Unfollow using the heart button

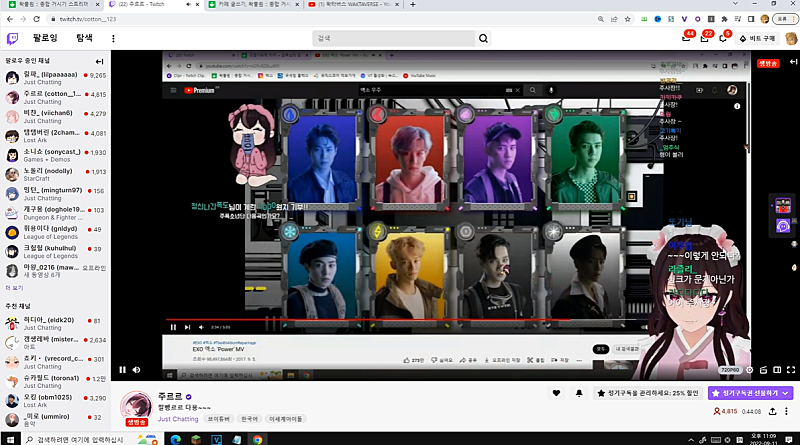pyautogui.click(x=556, y=393)
